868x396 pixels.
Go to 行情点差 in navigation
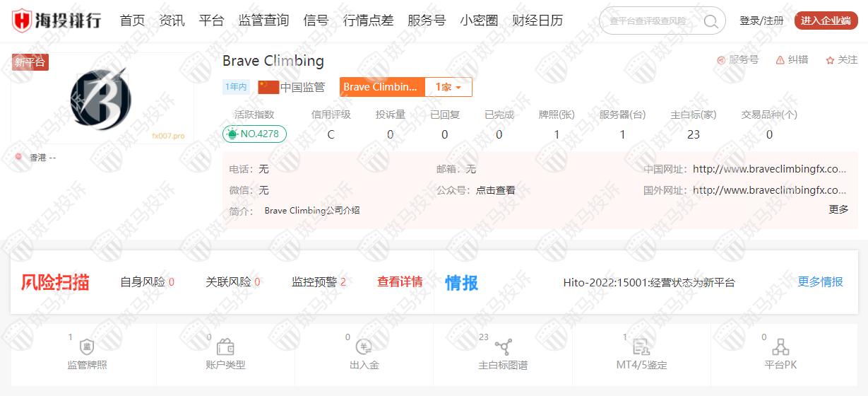368,21
